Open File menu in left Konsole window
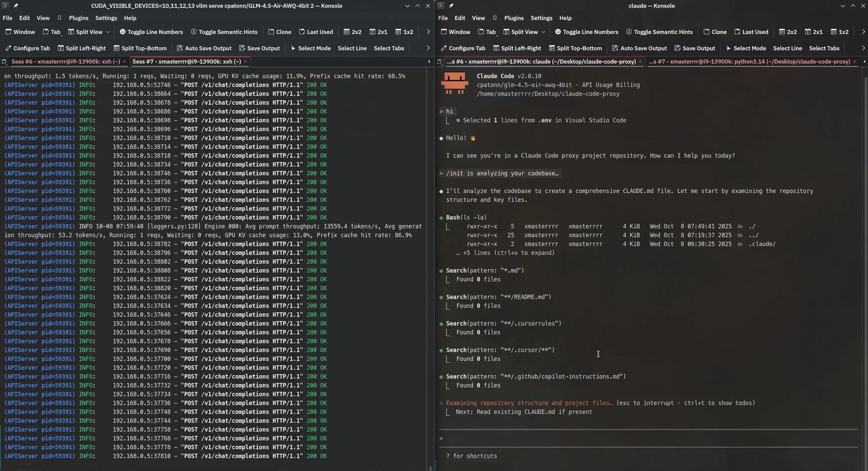The height and width of the screenshot is (471, 868). point(8,18)
